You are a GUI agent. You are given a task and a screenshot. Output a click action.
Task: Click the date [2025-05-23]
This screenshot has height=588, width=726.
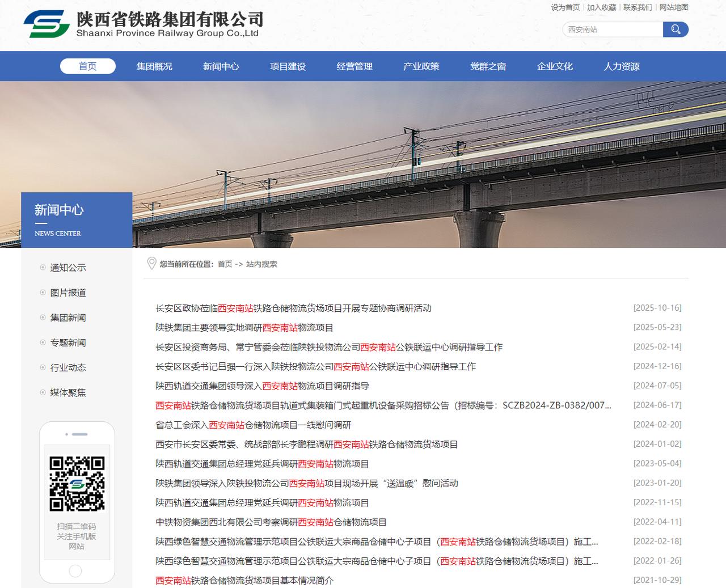(657, 327)
